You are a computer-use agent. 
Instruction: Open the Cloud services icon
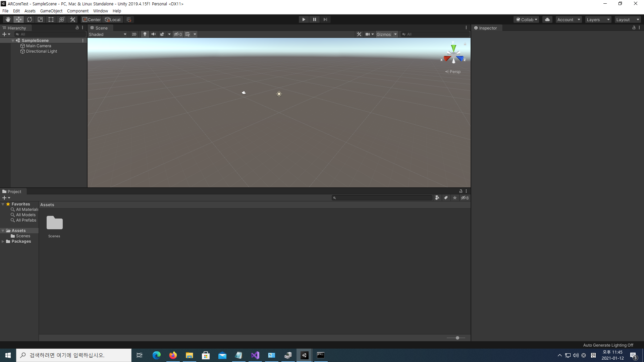click(547, 19)
